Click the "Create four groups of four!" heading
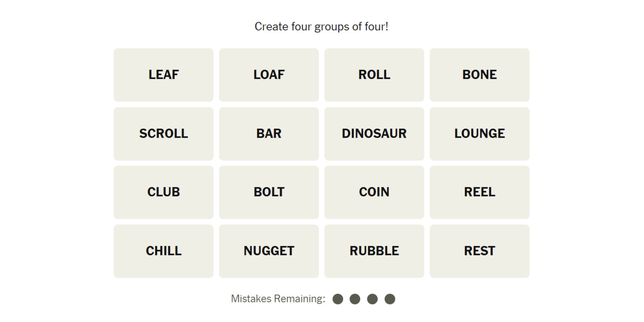This screenshot has height=322, width=644. pos(321,27)
